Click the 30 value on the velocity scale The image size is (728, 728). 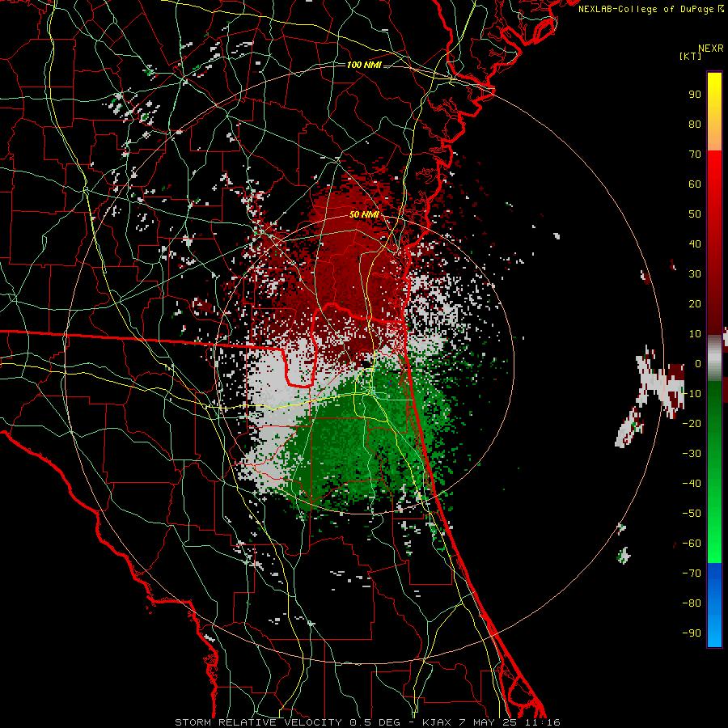[x=695, y=274]
